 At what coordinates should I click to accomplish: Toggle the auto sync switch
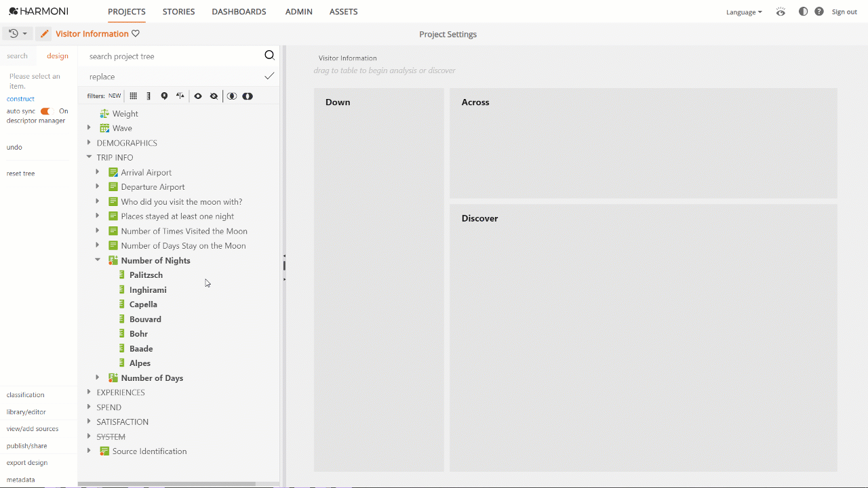(45, 111)
